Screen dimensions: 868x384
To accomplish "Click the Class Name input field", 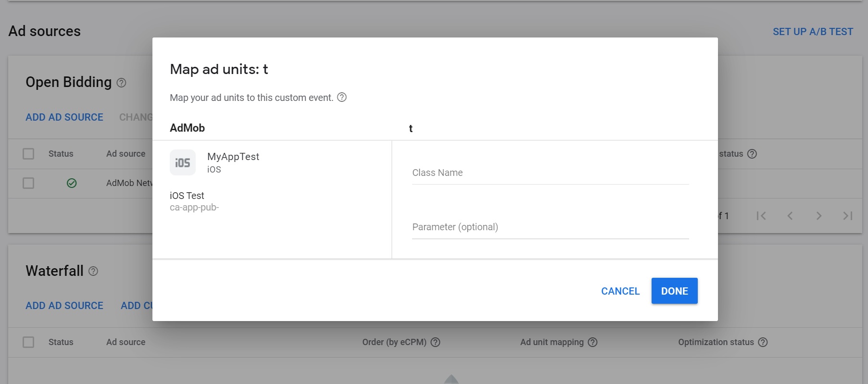I will pos(550,173).
